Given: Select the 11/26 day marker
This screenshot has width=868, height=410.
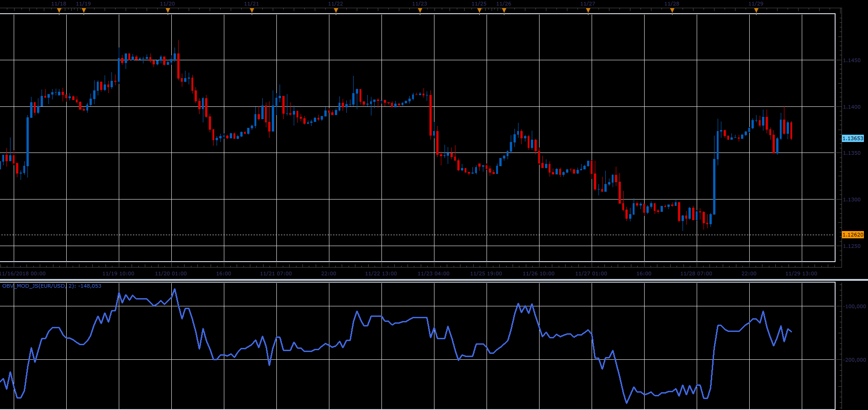Looking at the screenshot, I should [x=504, y=11].
